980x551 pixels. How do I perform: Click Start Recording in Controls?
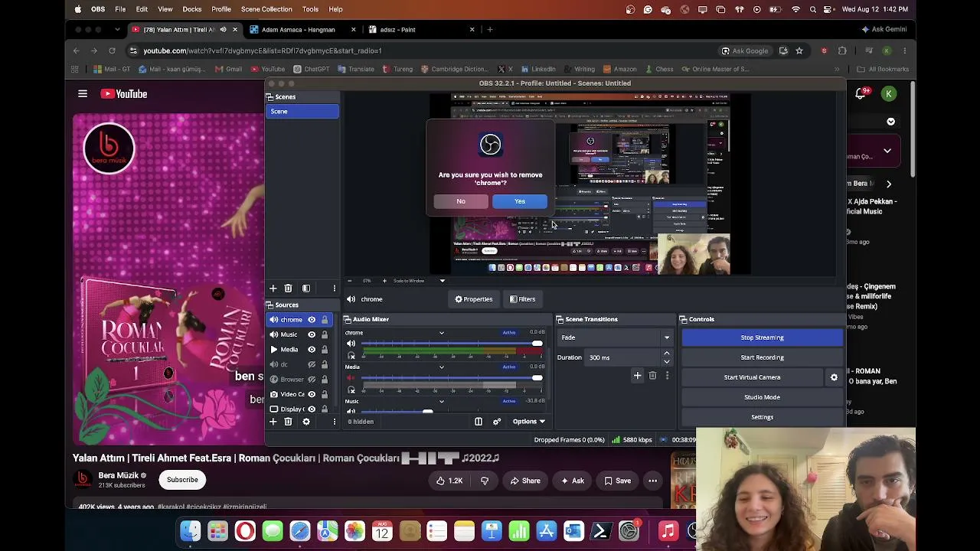[762, 357]
